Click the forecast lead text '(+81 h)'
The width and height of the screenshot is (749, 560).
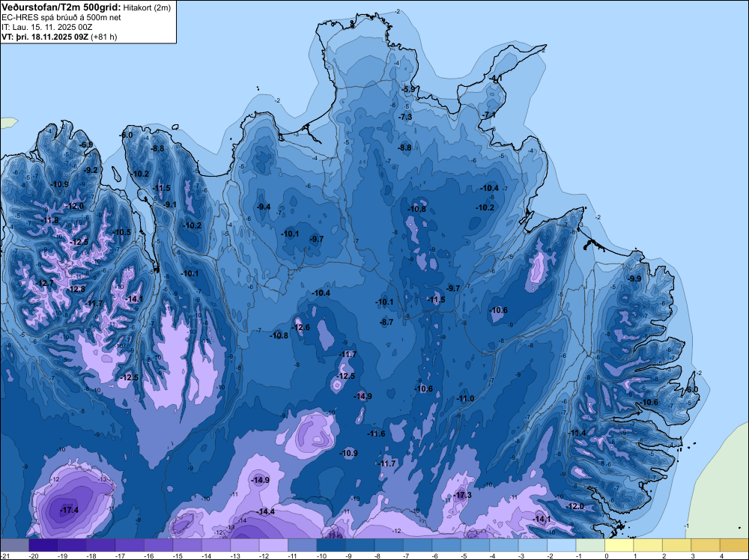[103, 37]
